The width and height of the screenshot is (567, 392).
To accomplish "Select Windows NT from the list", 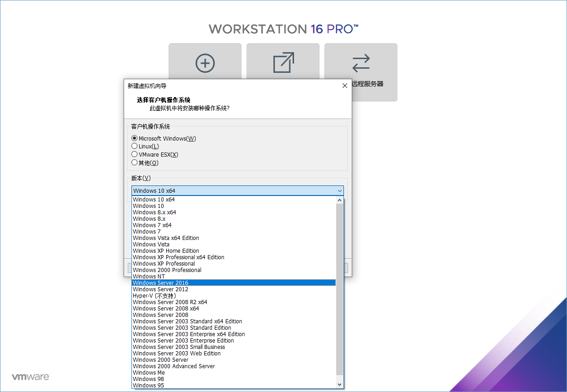I will tap(234, 277).
